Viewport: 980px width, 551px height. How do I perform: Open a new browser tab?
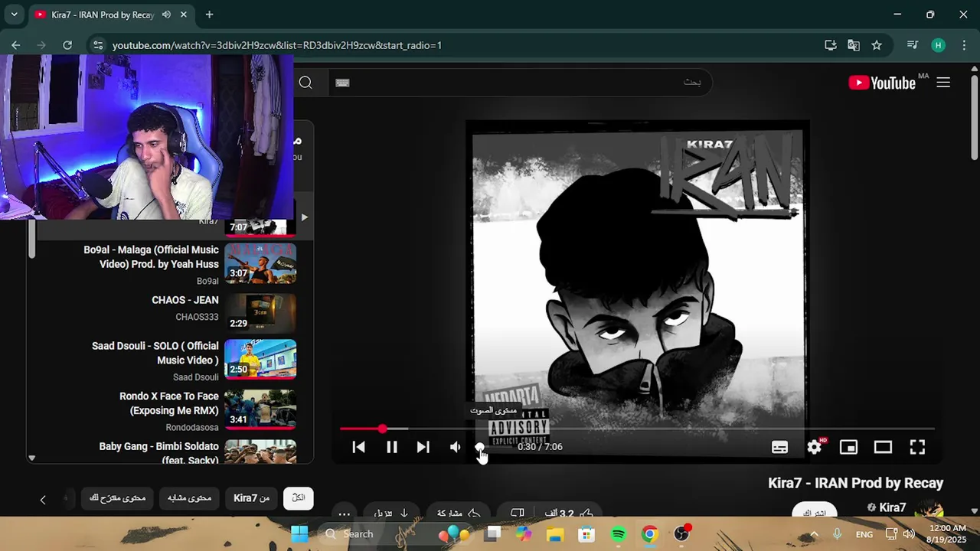[209, 15]
